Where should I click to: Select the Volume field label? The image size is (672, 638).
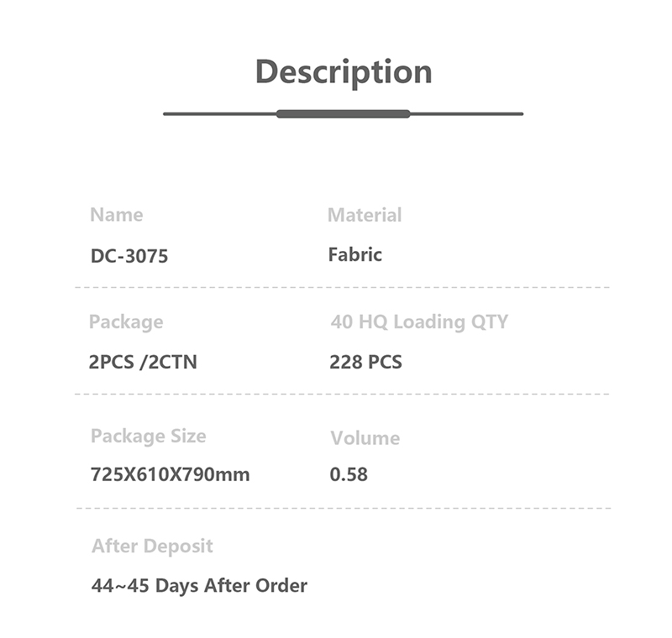click(365, 438)
